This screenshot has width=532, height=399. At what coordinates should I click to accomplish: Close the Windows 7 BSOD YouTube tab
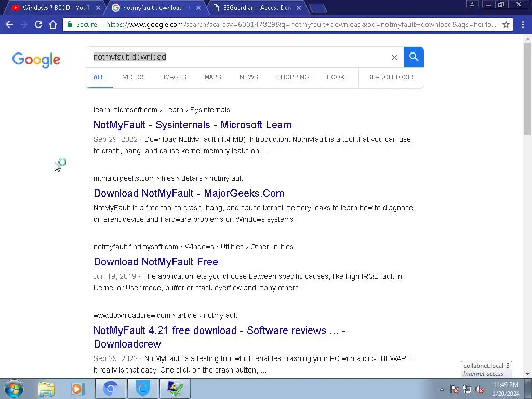tap(98, 8)
